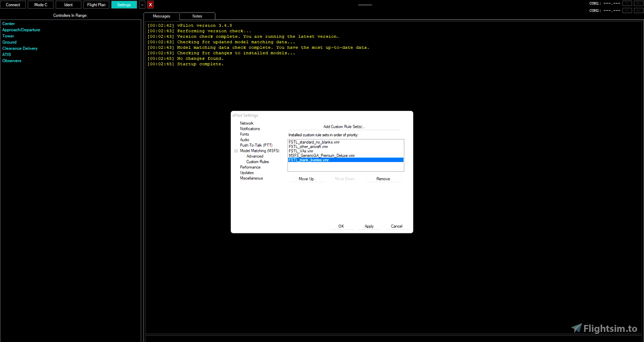This screenshot has width=644, height=342.
Task: Toggle Mode C transponder mode
Action: click(x=40, y=5)
